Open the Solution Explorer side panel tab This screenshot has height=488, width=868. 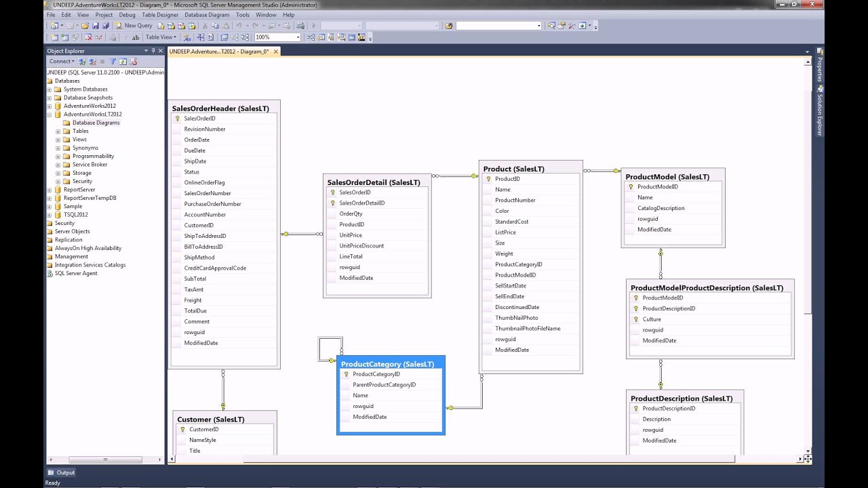click(x=820, y=110)
